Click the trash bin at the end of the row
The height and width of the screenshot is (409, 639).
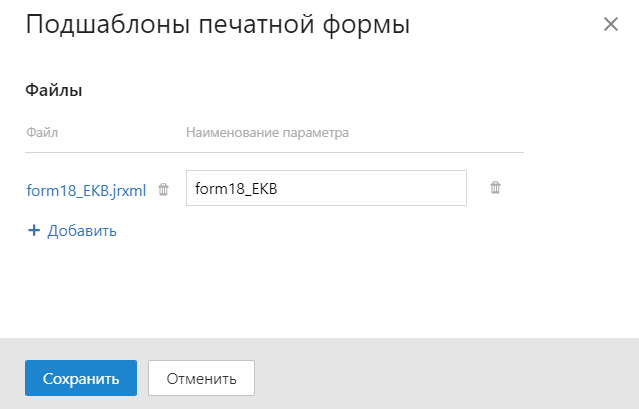tap(495, 187)
